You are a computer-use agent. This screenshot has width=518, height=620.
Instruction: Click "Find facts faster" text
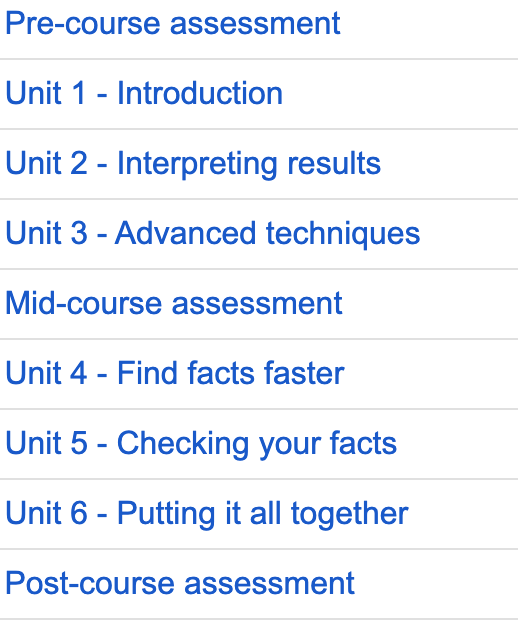pyautogui.click(x=231, y=373)
